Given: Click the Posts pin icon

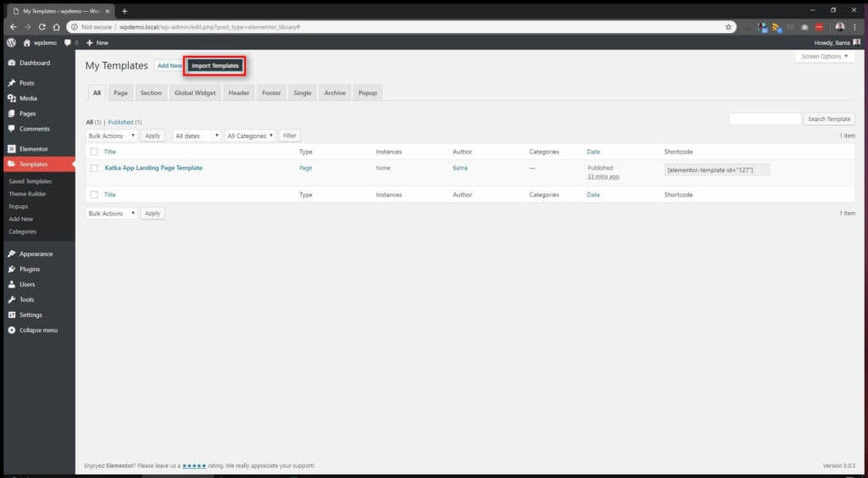Looking at the screenshot, I should (11, 83).
